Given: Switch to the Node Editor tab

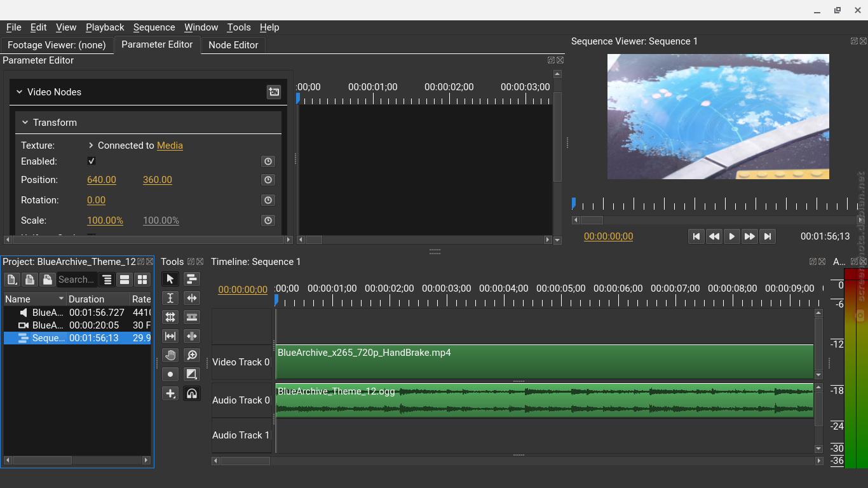Looking at the screenshot, I should [233, 45].
